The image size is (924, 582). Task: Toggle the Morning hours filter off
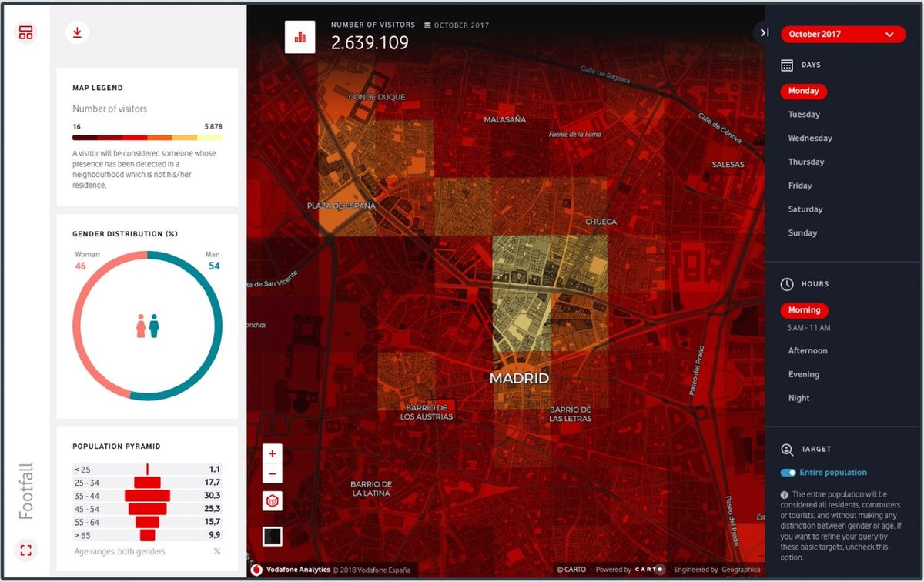pos(804,309)
